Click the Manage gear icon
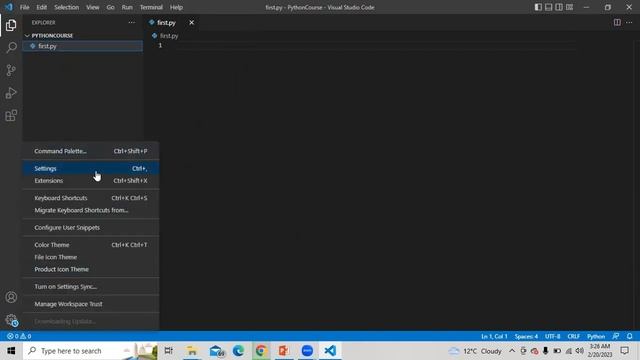 11,320
